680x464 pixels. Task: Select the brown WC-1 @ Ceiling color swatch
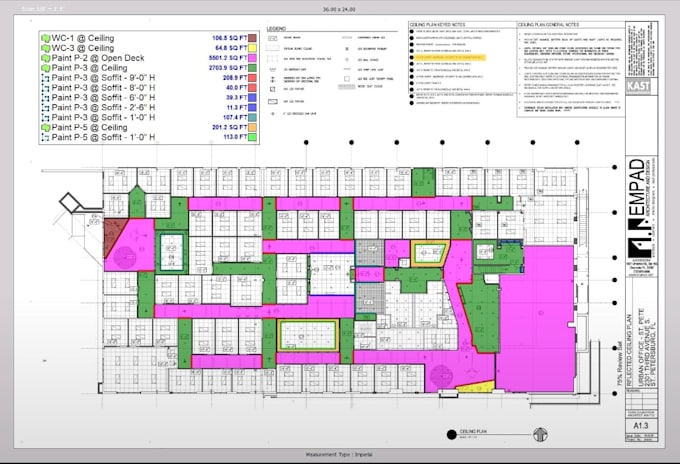(252, 38)
